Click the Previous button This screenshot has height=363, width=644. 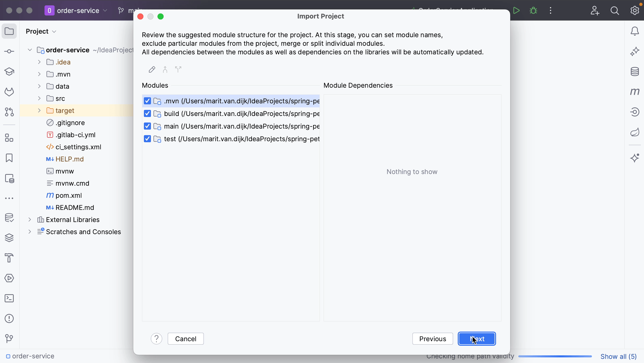point(432,339)
